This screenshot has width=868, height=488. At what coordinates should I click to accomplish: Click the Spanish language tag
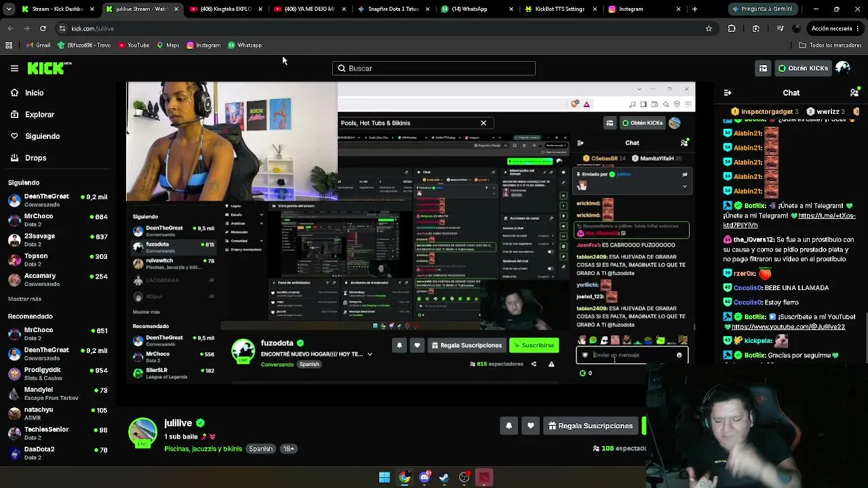pyautogui.click(x=260, y=449)
